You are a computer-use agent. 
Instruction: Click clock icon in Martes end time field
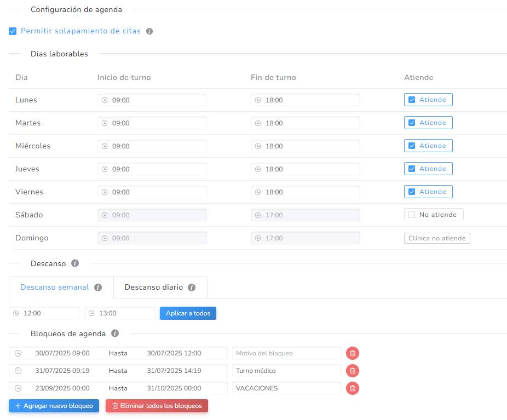[258, 123]
